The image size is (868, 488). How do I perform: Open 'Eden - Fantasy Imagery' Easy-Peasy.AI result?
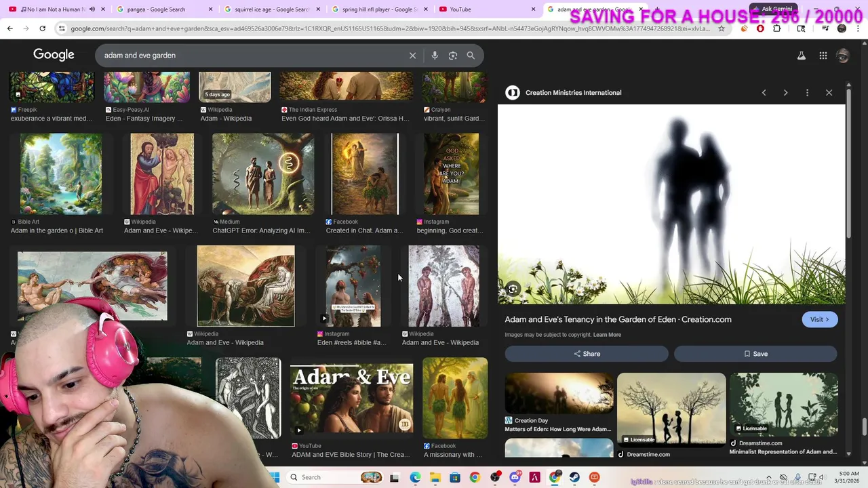click(x=144, y=119)
